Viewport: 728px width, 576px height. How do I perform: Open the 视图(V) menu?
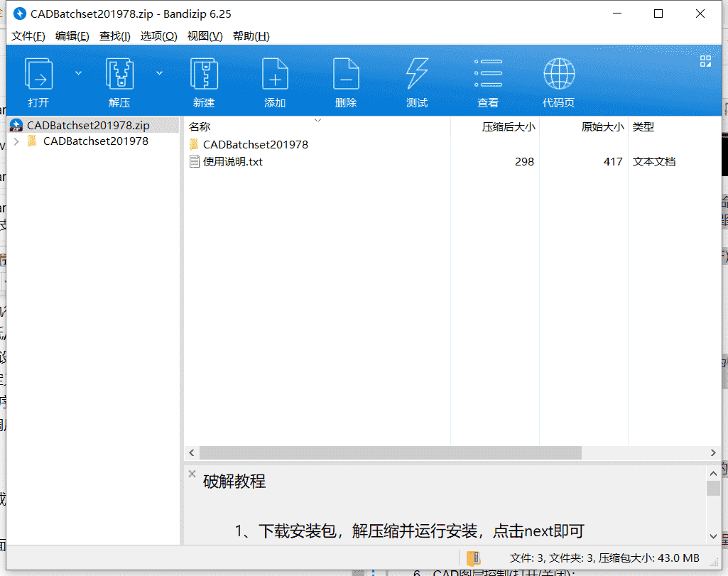click(205, 36)
